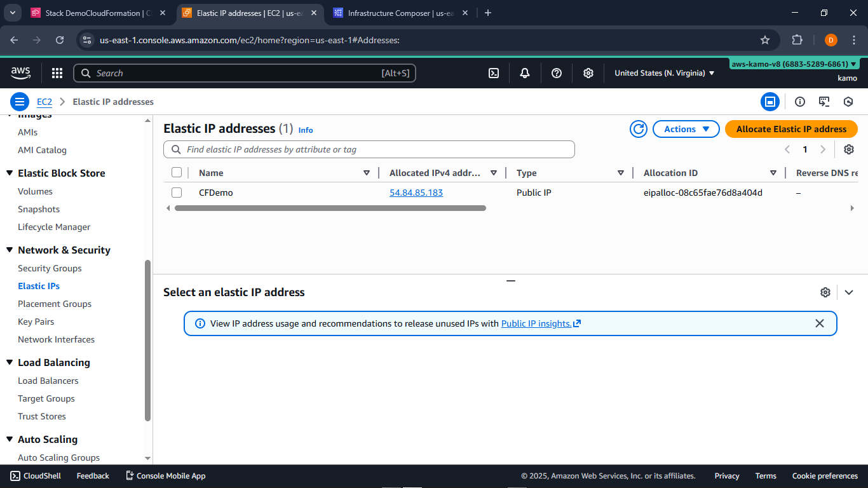Click the split-panel view icon near breadcrumbs

tap(770, 102)
